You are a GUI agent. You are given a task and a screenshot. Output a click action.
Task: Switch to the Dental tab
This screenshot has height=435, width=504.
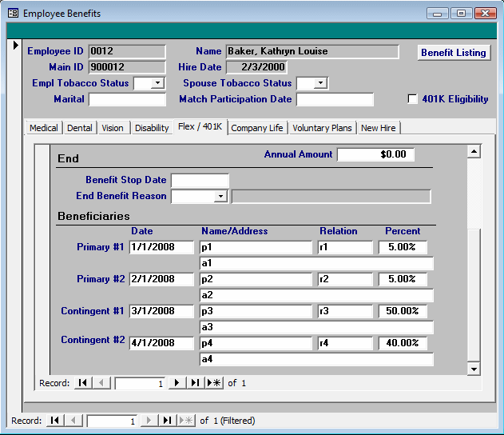(80, 128)
